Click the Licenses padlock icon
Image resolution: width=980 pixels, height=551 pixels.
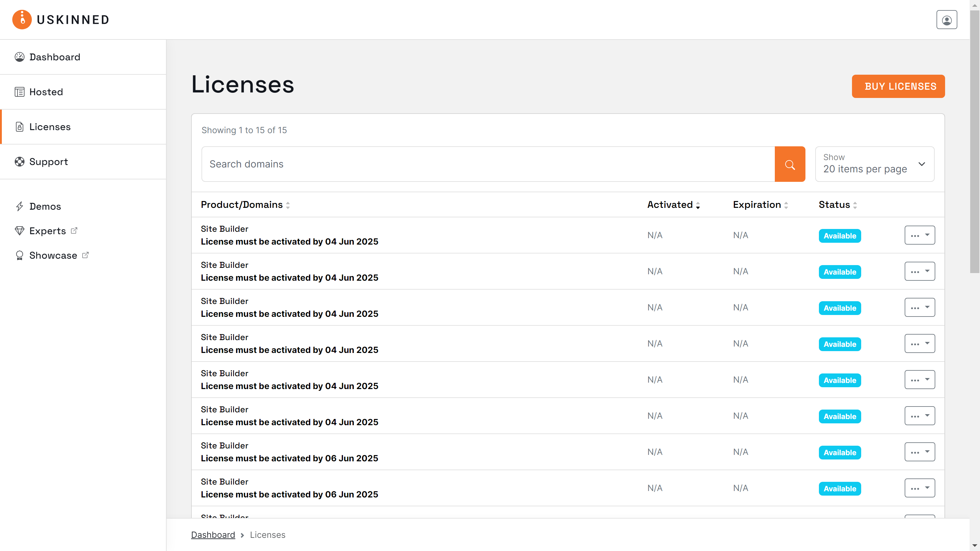tap(20, 127)
